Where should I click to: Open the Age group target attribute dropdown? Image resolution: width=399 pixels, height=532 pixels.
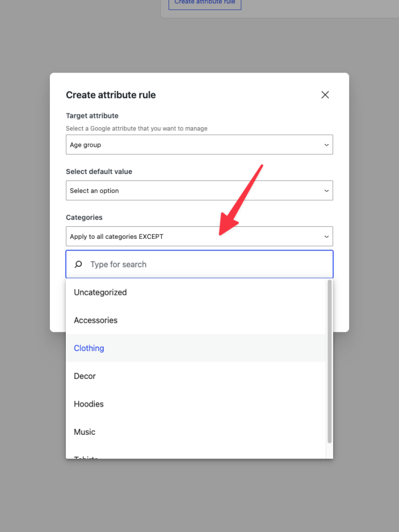199,145
